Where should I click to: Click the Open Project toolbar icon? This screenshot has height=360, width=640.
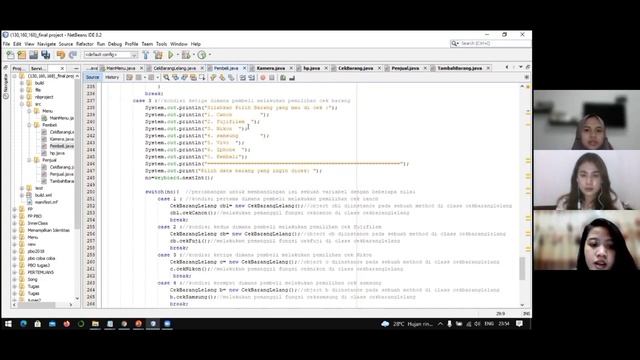[33, 55]
